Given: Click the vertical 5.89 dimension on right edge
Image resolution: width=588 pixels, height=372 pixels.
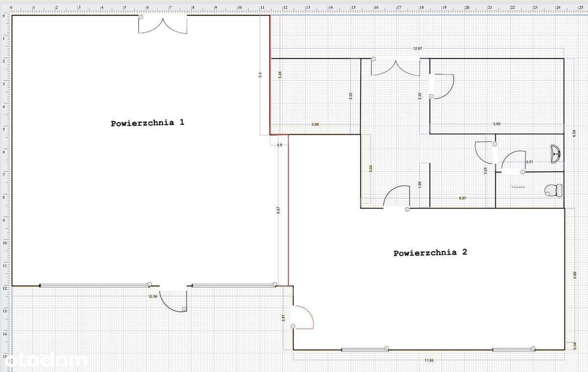Looking at the screenshot, I should (574, 276).
